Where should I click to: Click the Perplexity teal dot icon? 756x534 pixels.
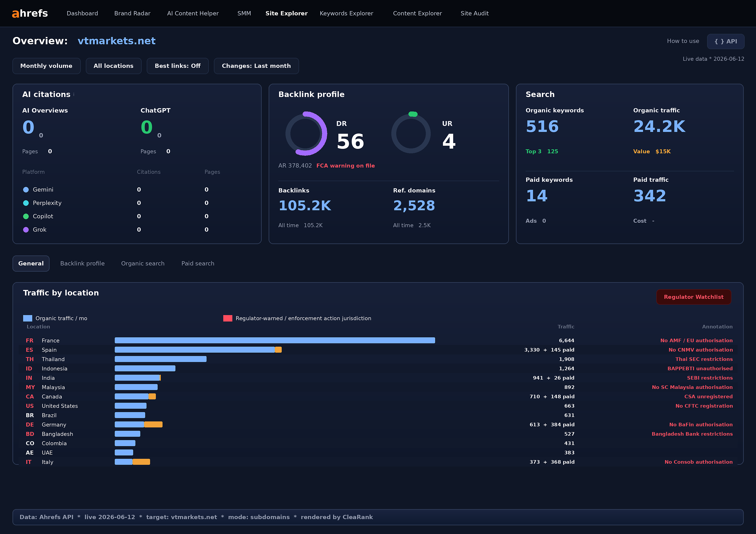tap(26, 203)
